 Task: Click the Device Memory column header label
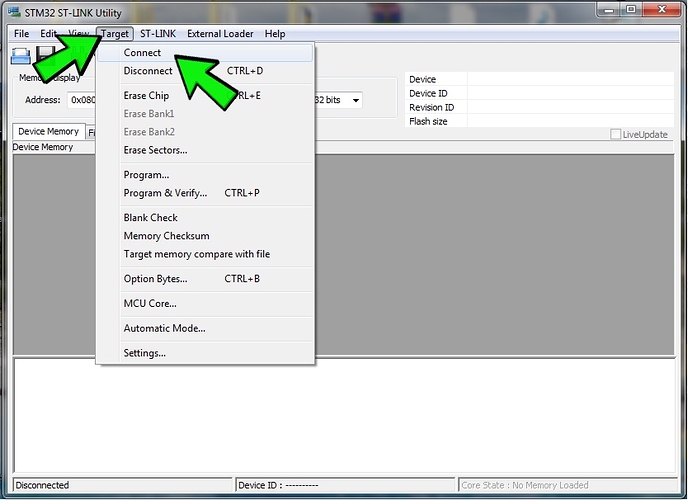[x=43, y=147]
